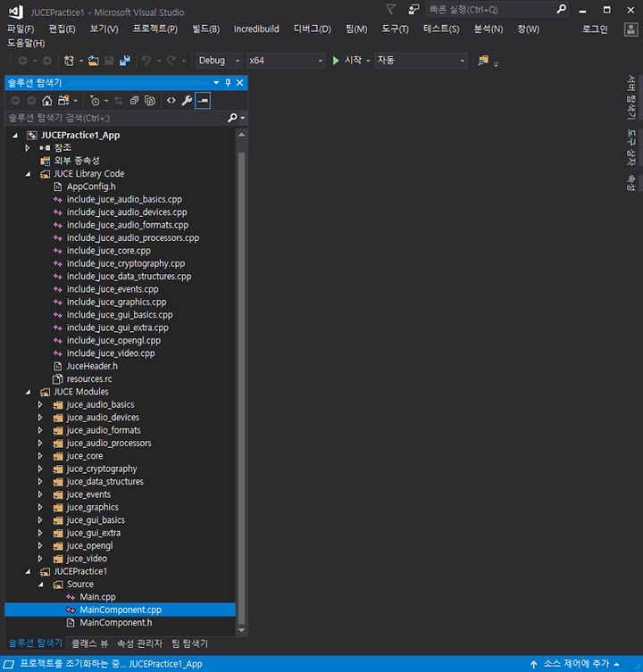Open the 도구 상자 side tab
643x672 pixels.
tap(631, 147)
